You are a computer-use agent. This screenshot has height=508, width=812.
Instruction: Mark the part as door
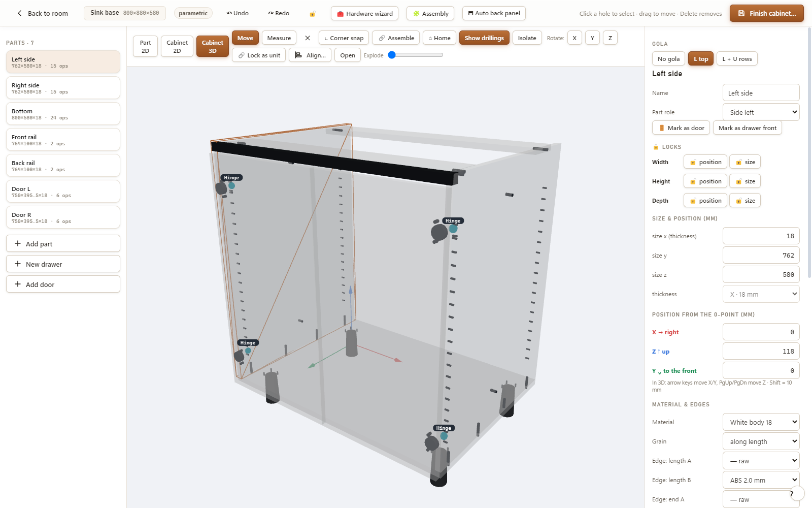tap(681, 128)
